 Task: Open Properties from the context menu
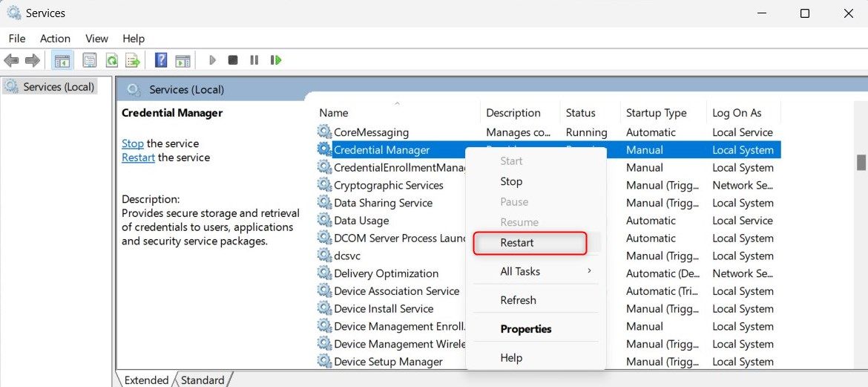526,329
